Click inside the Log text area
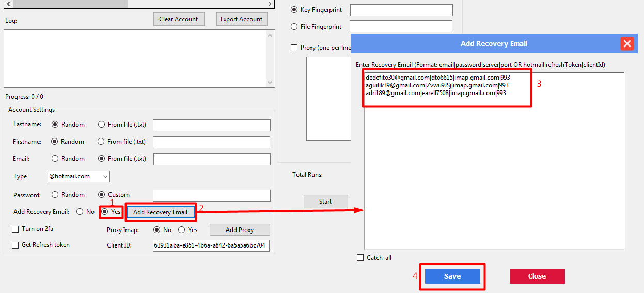This screenshot has width=644, height=293. tap(135, 58)
